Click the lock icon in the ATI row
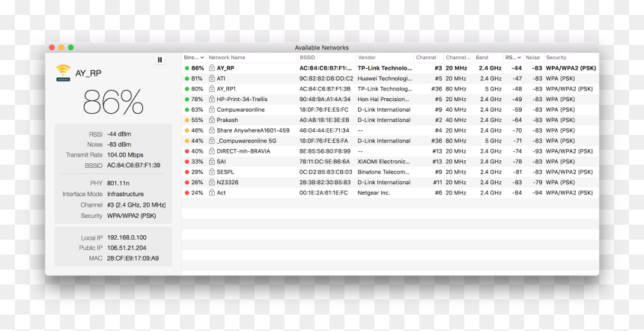 tap(211, 79)
